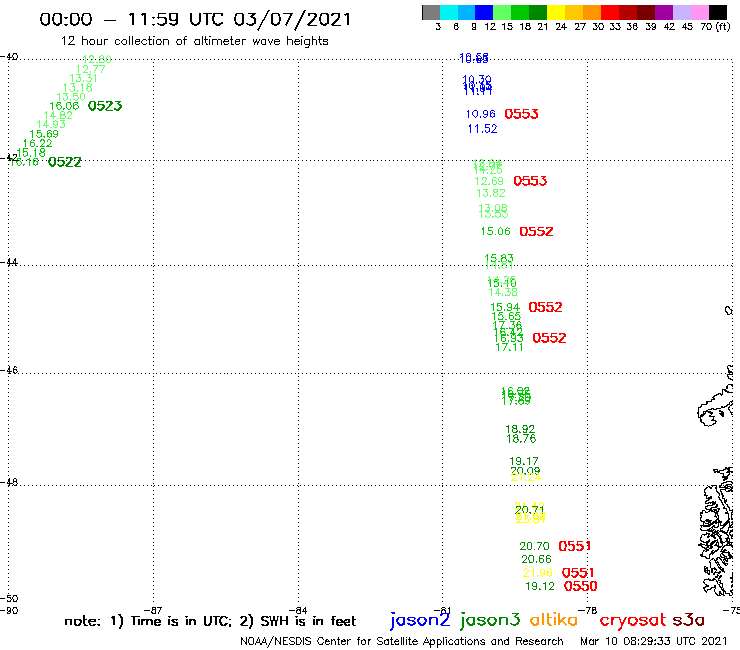Click the NOAA/NESDIS Center credit line

[x=402, y=642]
